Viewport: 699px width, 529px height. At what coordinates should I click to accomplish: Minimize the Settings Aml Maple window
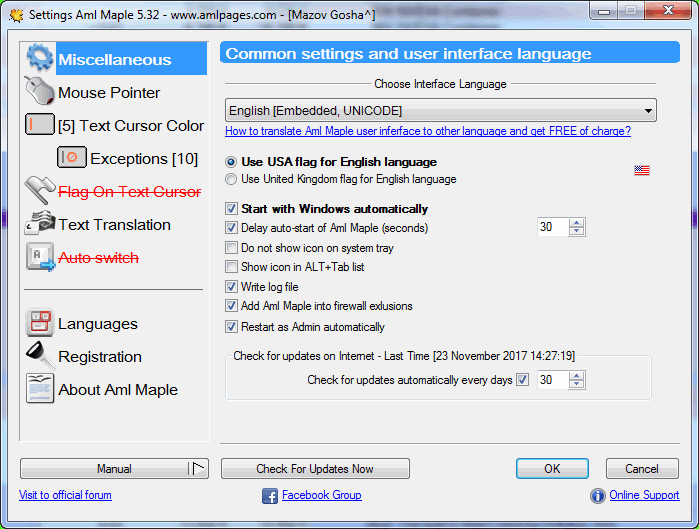point(604,12)
